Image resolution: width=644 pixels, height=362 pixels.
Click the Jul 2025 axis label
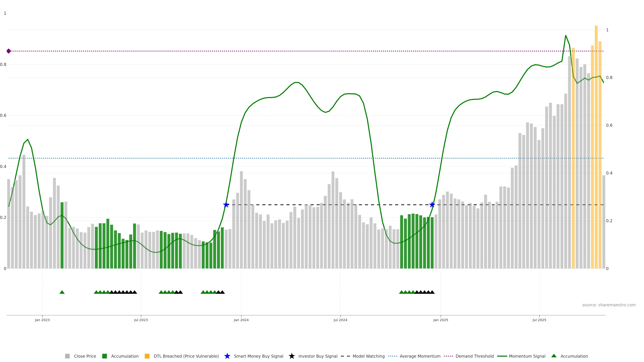[539, 320]
